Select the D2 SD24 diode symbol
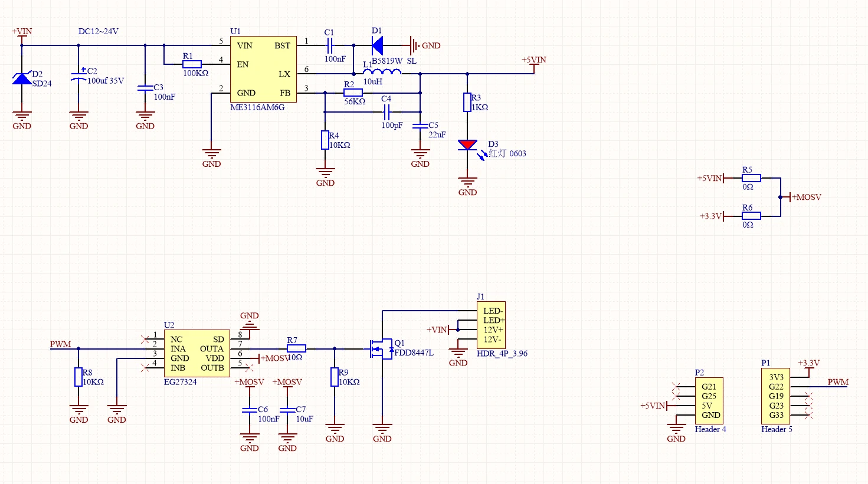The height and width of the screenshot is (484, 868). click(22, 78)
